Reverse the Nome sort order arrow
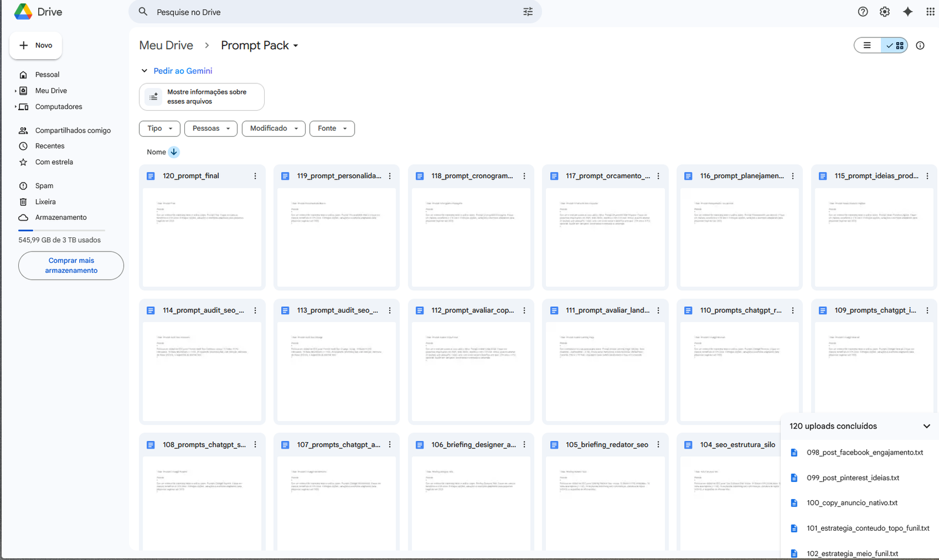Image resolution: width=939 pixels, height=560 pixels. pyautogui.click(x=174, y=152)
